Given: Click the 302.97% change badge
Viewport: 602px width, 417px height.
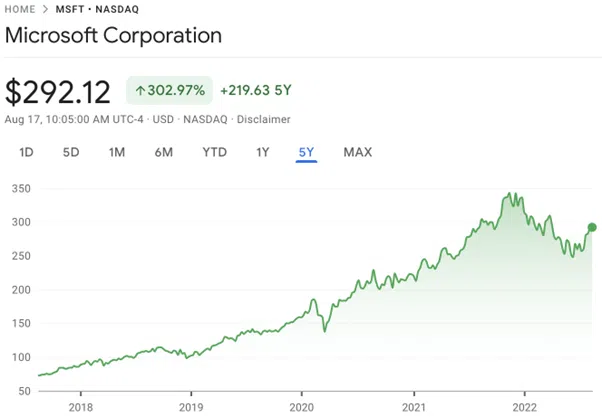Looking at the screenshot, I should click(x=170, y=91).
